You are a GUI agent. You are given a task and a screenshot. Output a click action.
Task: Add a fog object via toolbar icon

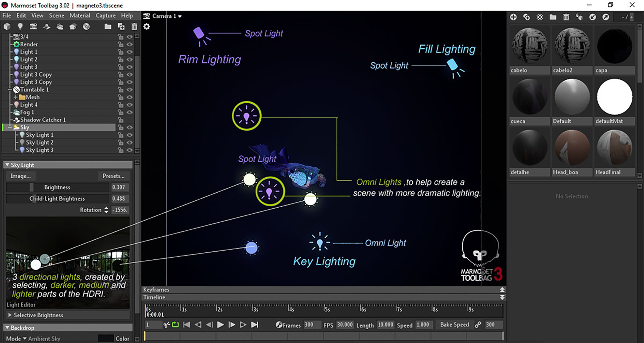tap(60, 27)
